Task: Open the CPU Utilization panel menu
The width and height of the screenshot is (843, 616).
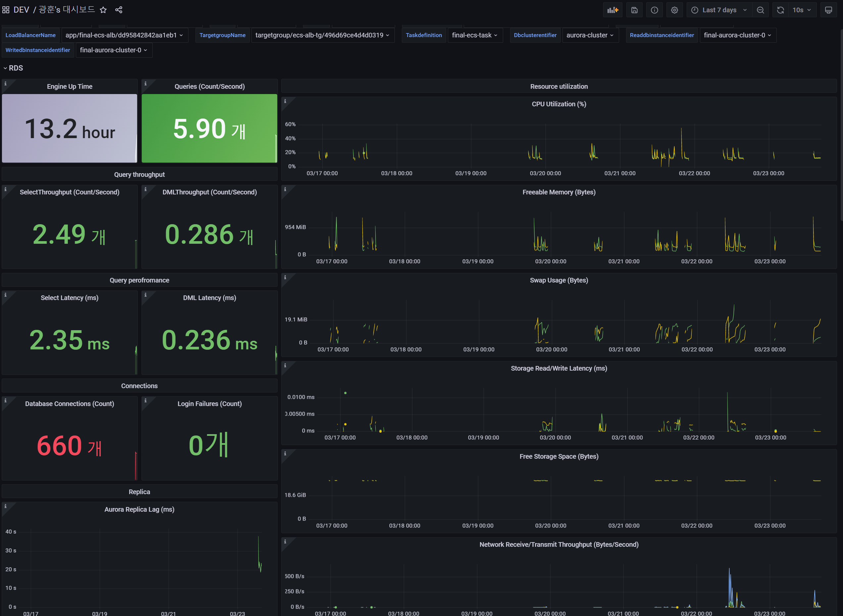Action: (558, 104)
